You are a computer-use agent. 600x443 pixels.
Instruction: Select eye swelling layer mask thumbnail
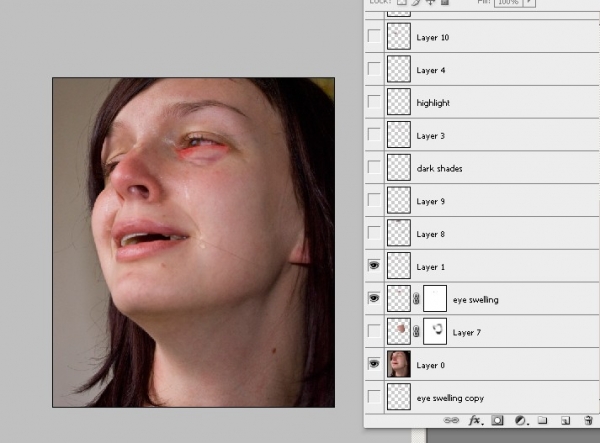435,298
